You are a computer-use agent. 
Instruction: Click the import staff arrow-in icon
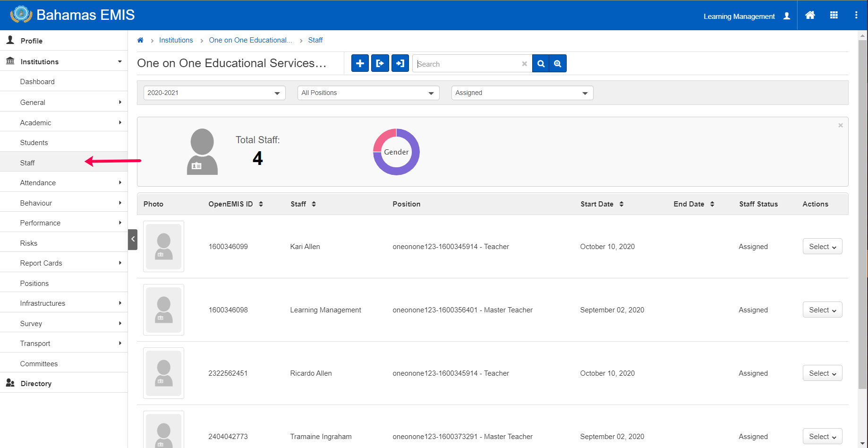click(x=400, y=63)
